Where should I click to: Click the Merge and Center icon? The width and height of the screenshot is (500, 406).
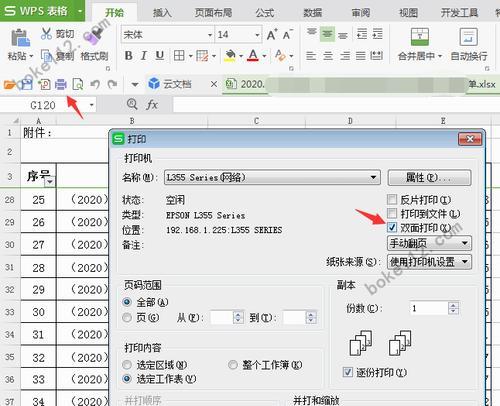(420, 37)
